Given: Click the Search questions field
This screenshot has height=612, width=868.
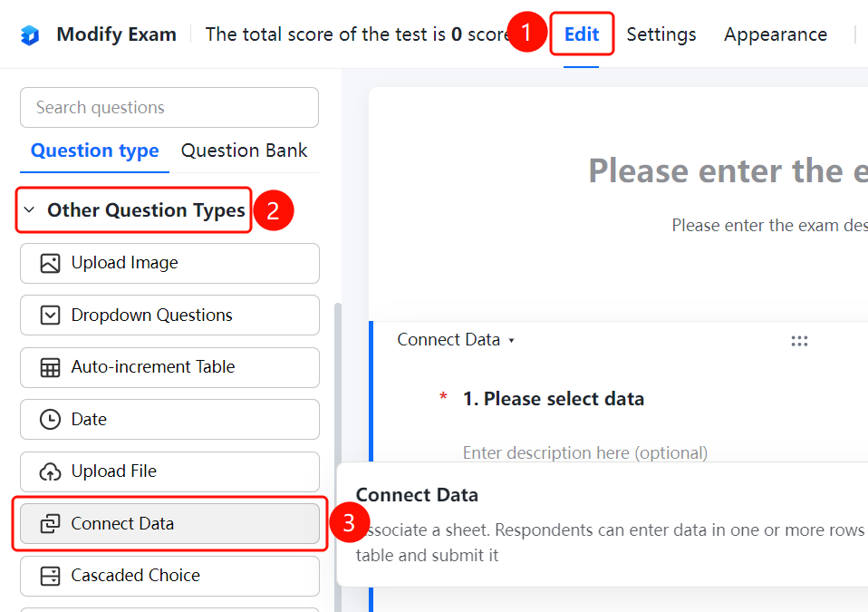Looking at the screenshot, I should click(169, 108).
